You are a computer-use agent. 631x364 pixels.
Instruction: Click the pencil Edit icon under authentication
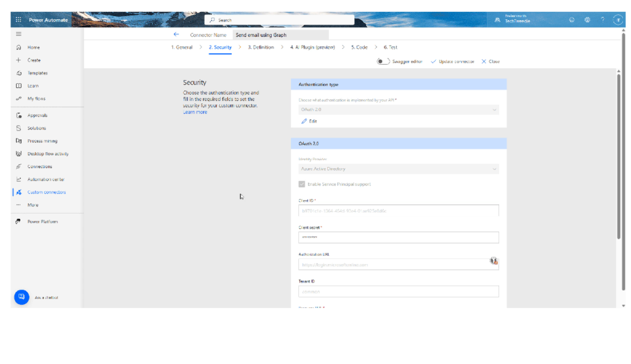(x=304, y=121)
